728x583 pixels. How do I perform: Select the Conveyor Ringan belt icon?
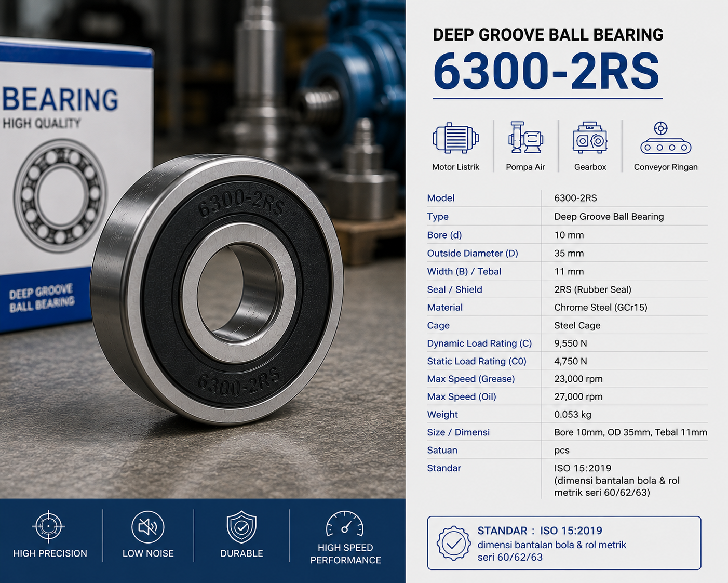pos(666,138)
